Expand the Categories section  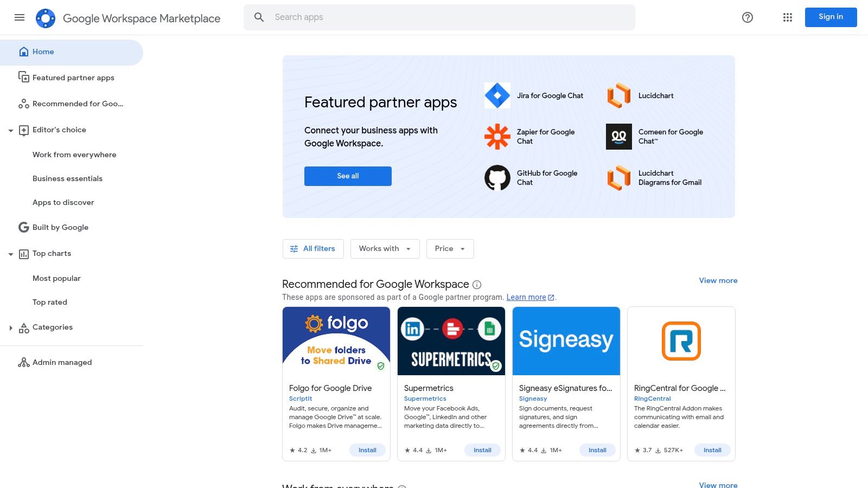pyautogui.click(x=11, y=328)
